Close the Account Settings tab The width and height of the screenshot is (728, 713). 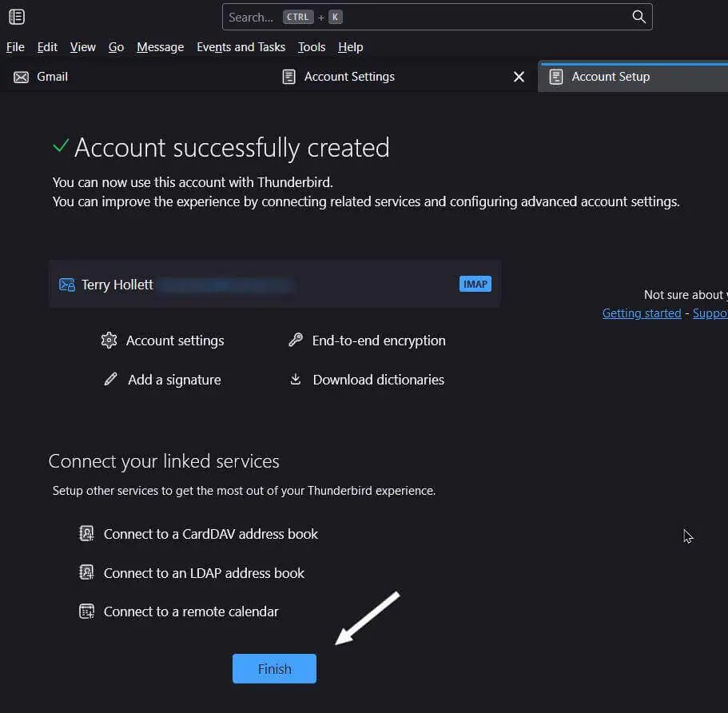tap(519, 77)
